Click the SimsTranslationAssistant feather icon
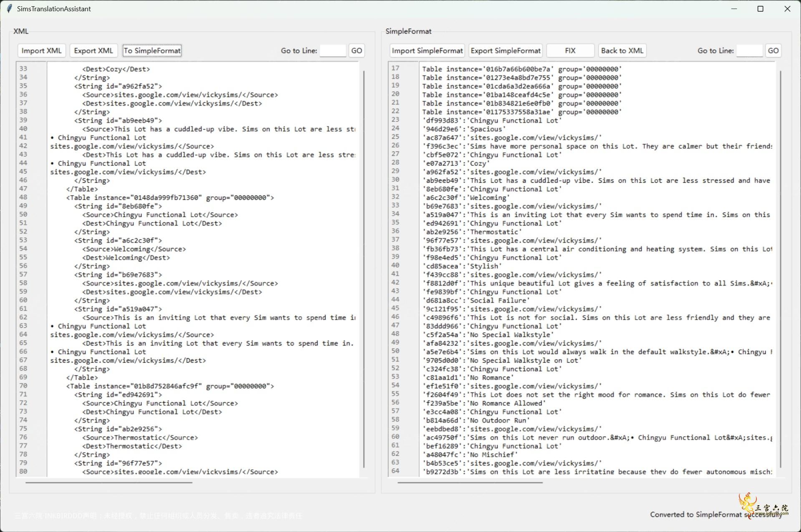Screen dimensions: 801x532 click(x=9, y=9)
